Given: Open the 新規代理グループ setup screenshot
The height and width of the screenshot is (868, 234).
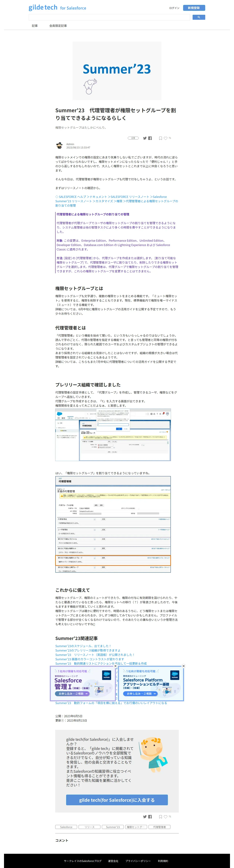Looking at the screenshot, I should pos(113,435).
